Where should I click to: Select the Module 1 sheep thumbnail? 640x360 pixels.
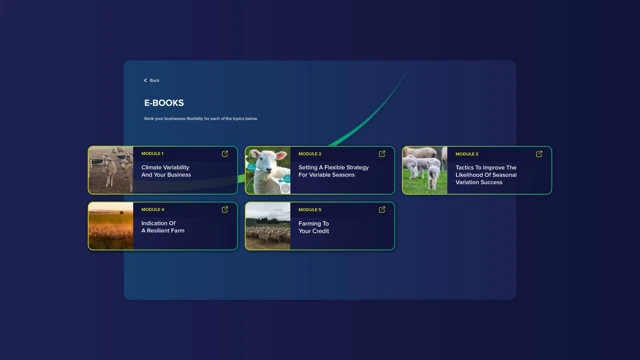click(x=111, y=170)
